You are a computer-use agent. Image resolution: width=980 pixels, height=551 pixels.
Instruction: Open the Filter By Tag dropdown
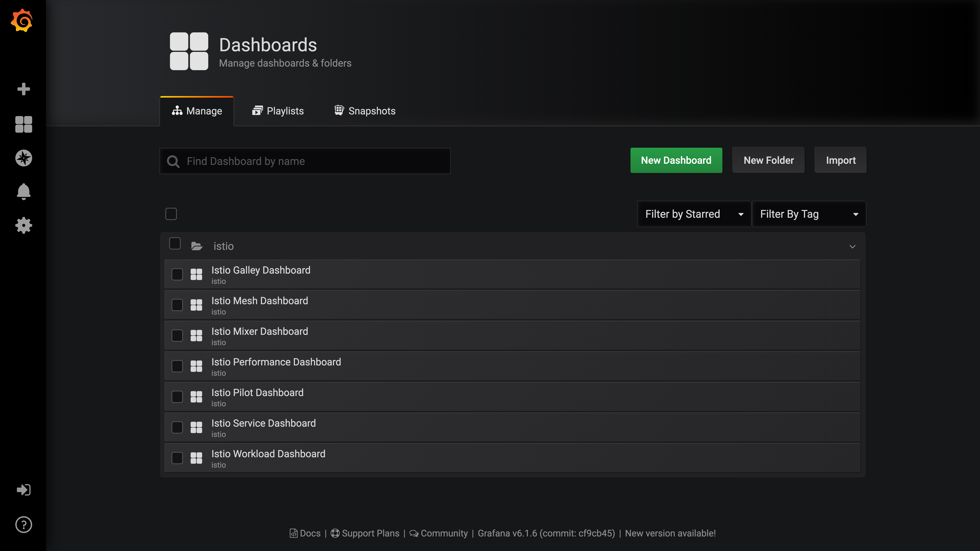809,214
